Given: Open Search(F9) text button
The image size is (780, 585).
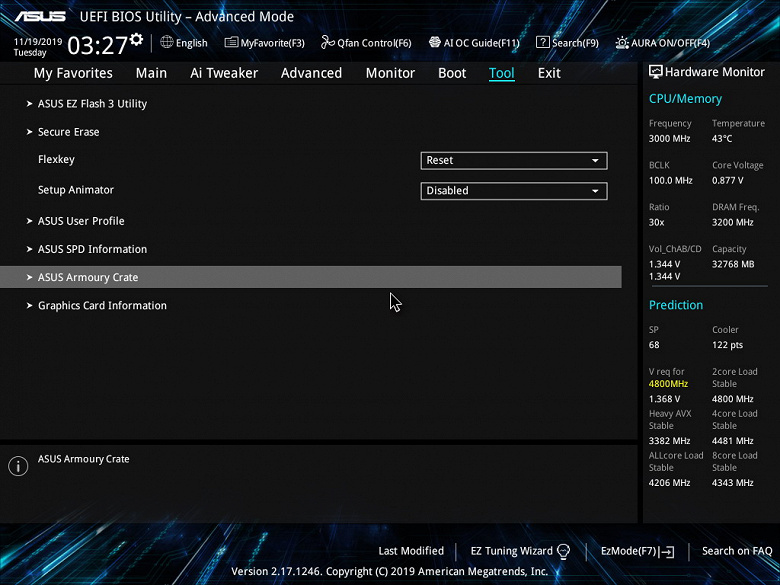Looking at the screenshot, I should click(575, 43).
